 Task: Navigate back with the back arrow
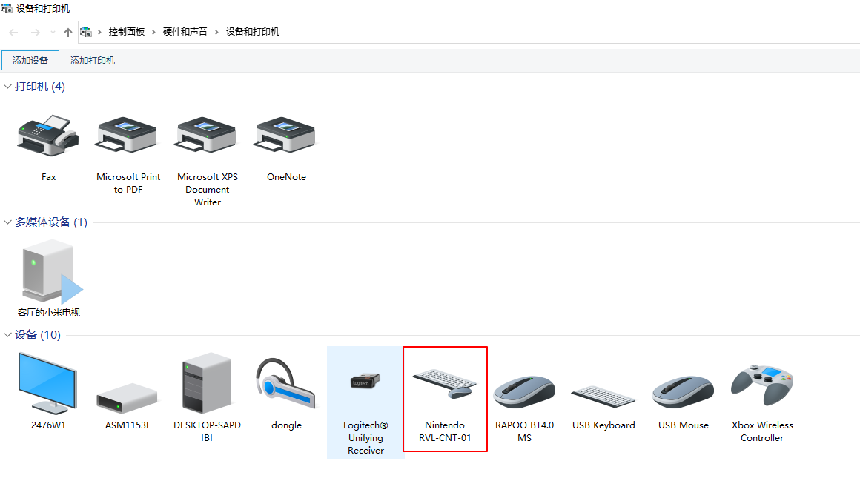[13, 33]
